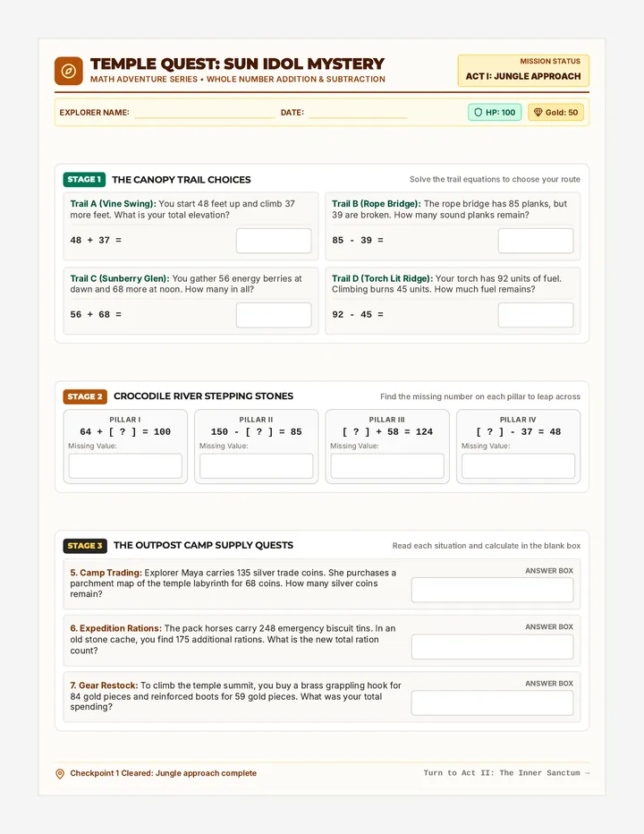Click the shield icon in HP badge
Screen dimensions: 644x834
[479, 112]
